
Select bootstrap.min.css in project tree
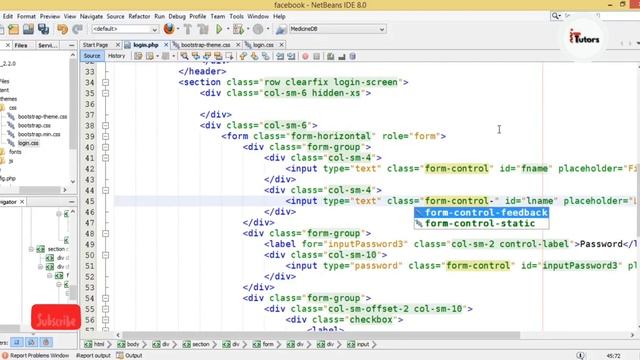coord(39,134)
